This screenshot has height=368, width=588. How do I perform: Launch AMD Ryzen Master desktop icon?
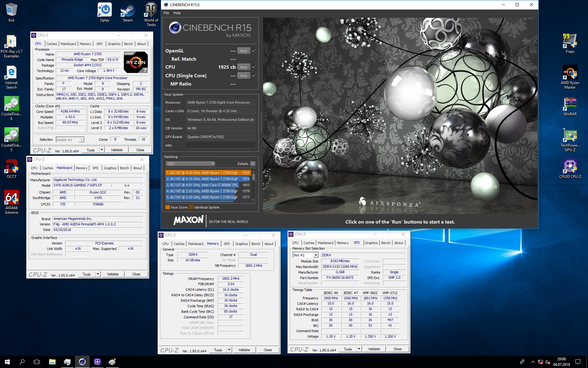point(570,77)
